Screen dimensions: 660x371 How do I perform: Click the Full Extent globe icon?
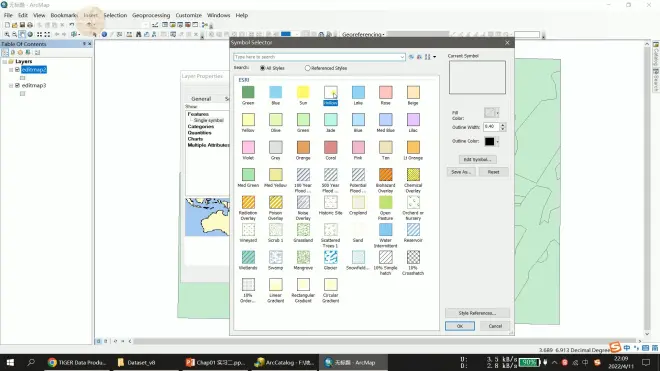(x=30, y=35)
